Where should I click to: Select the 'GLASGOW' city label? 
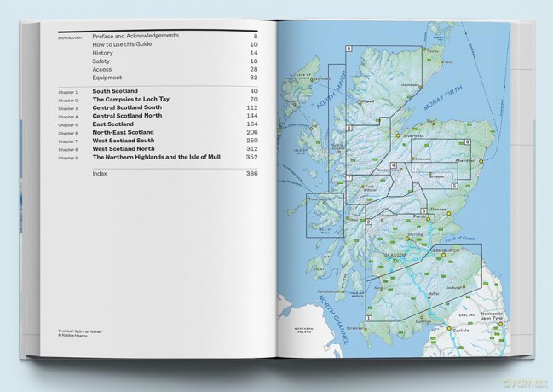click(395, 256)
